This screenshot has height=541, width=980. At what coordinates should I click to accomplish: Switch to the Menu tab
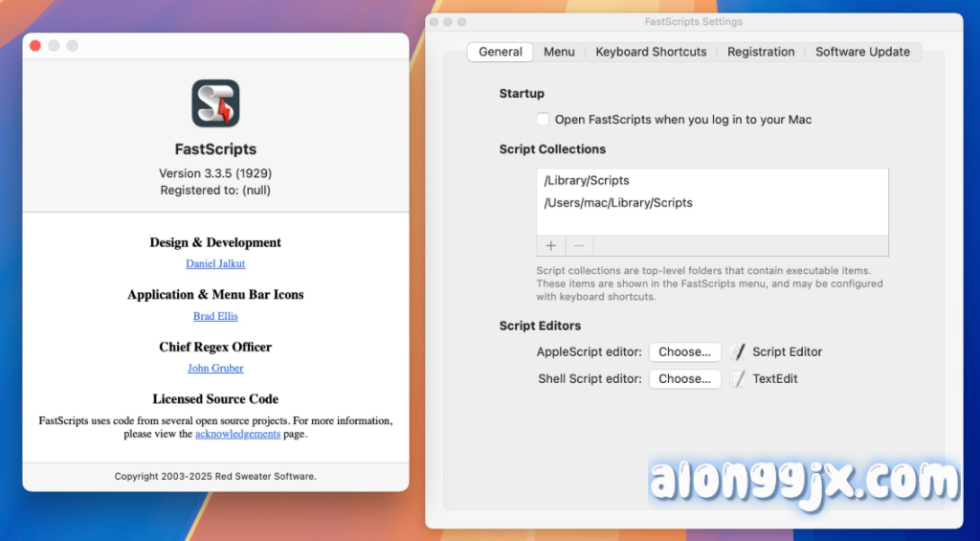pos(559,52)
